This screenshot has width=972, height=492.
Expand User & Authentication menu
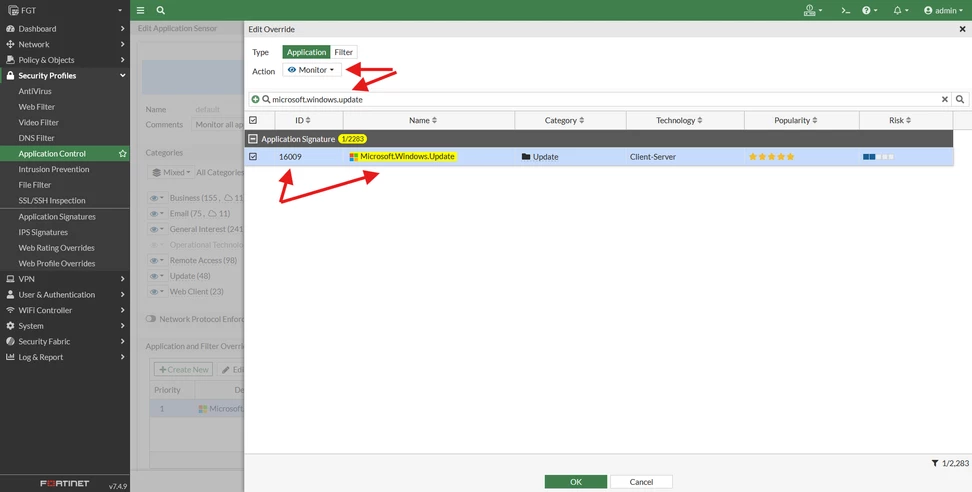point(64,295)
